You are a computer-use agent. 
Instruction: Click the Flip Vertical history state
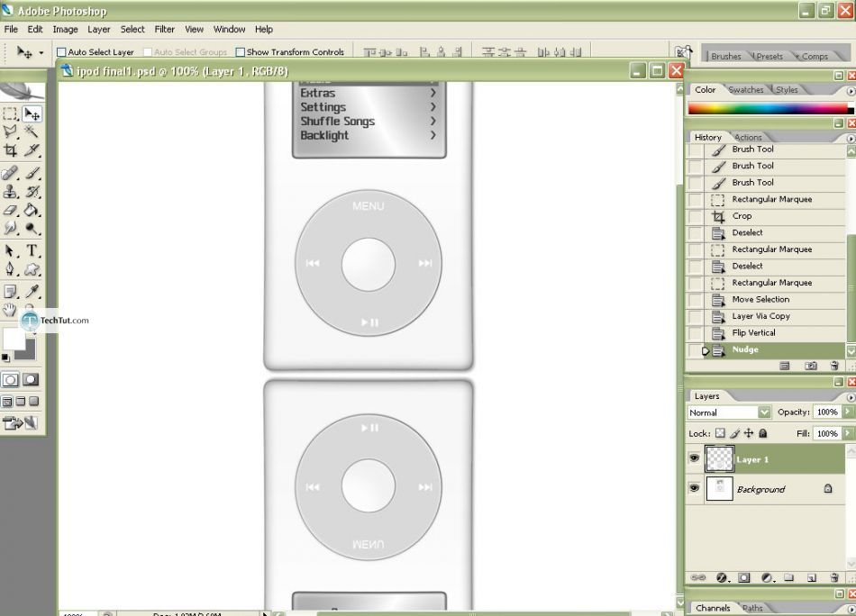(754, 333)
